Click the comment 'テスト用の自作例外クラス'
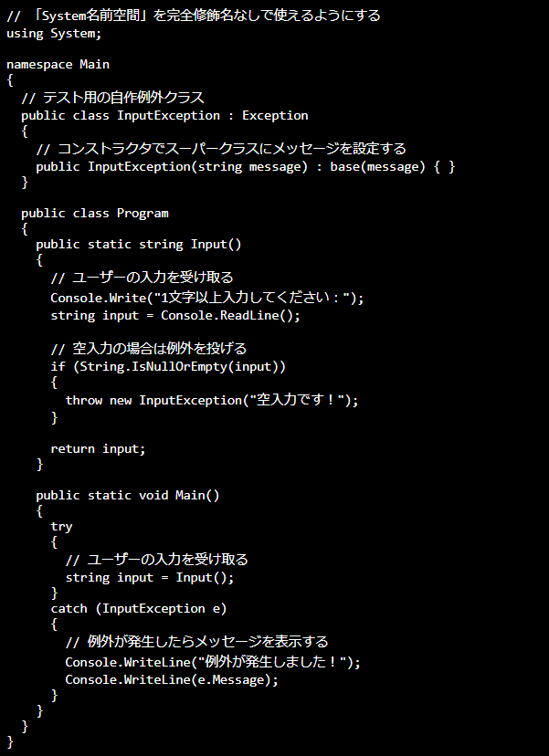 pos(113,99)
